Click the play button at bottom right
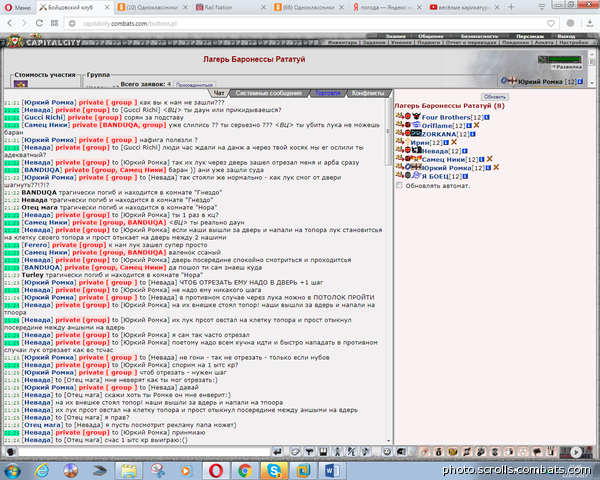Screen dimensions: 600x480 (x=576, y=452)
